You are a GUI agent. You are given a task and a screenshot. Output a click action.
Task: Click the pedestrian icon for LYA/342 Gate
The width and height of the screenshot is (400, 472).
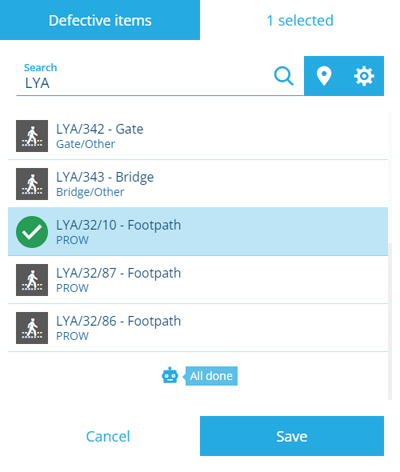click(32, 136)
